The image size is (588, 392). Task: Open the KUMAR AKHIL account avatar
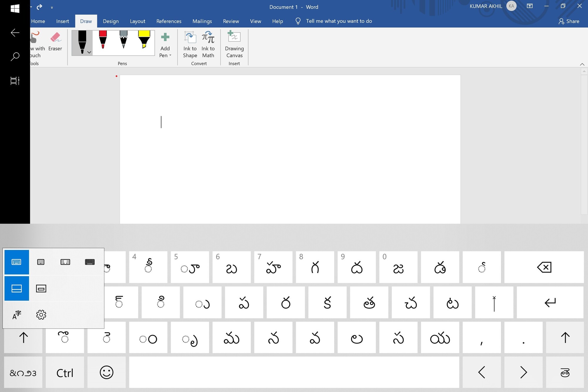(512, 6)
